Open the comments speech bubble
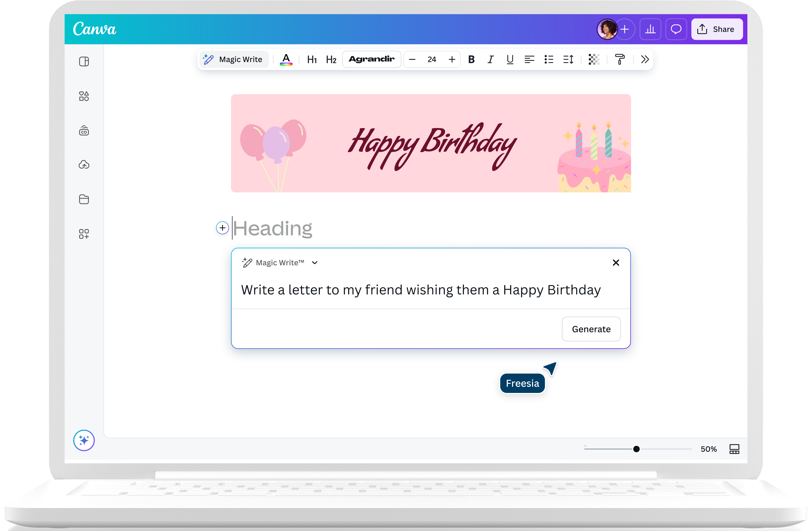The image size is (812, 531). point(676,29)
